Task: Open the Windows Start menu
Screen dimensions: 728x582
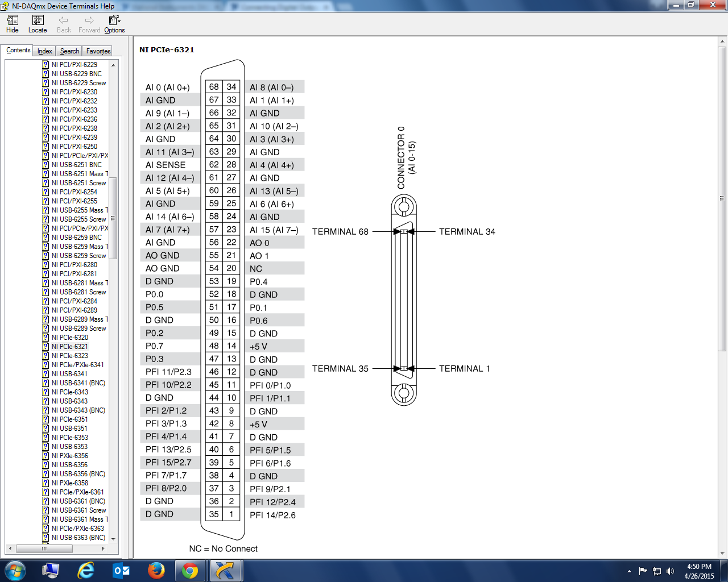Action: (15, 571)
